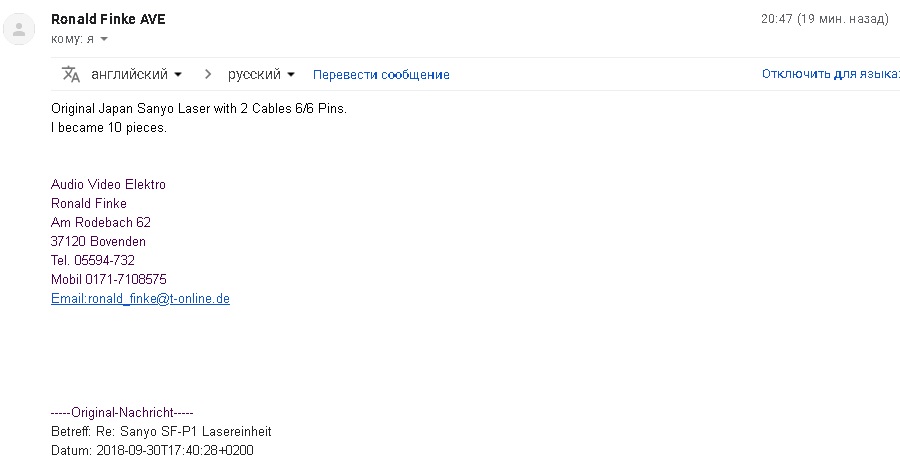Click the arrow between the two languages
The width and height of the screenshot is (900, 461).
[208, 74]
